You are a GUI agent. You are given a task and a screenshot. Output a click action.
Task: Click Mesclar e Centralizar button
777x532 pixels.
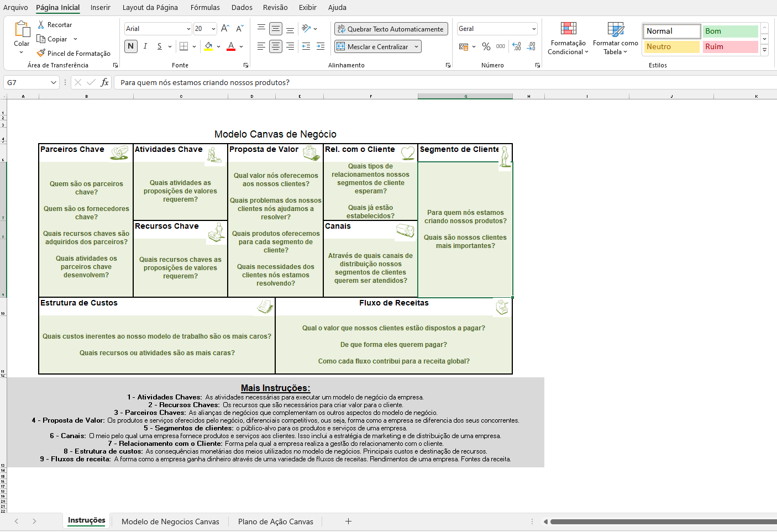tap(373, 47)
